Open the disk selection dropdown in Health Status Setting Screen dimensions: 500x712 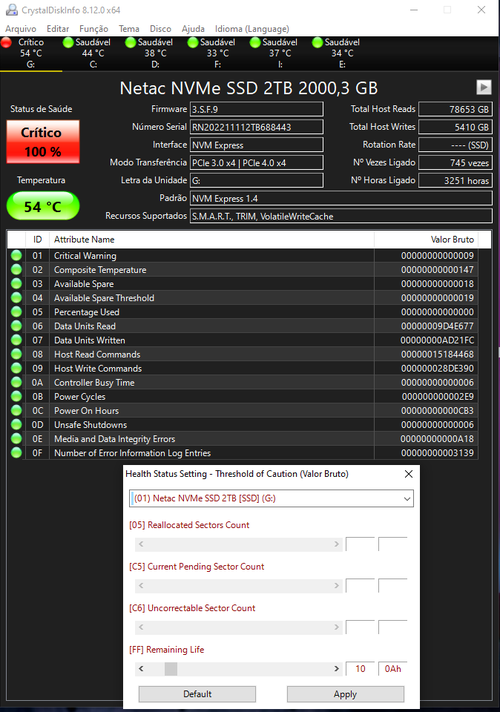click(271, 498)
